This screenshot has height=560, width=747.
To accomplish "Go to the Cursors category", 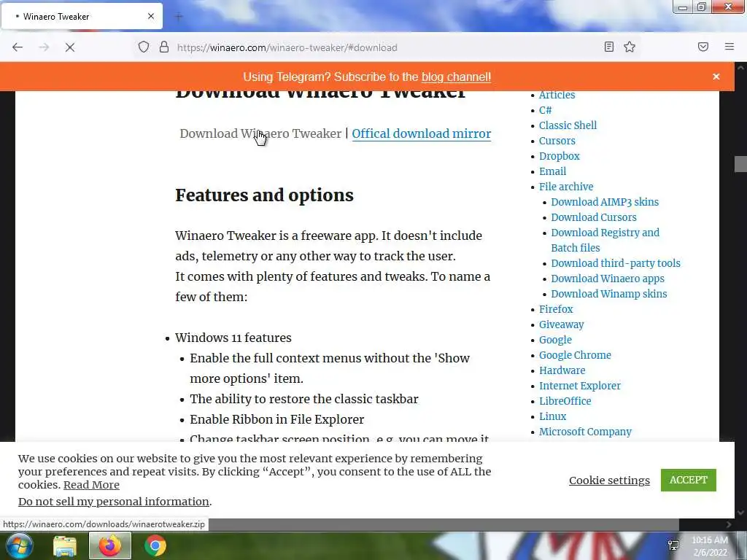I will coord(557,141).
